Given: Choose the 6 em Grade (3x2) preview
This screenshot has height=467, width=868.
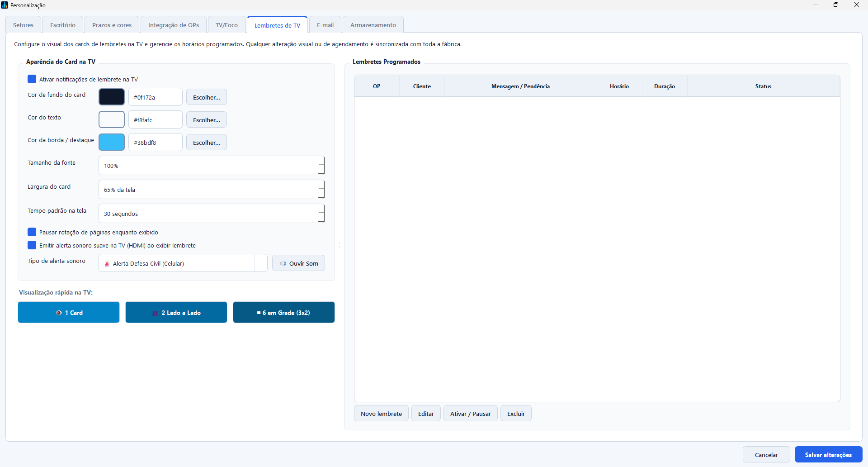Looking at the screenshot, I should point(284,312).
